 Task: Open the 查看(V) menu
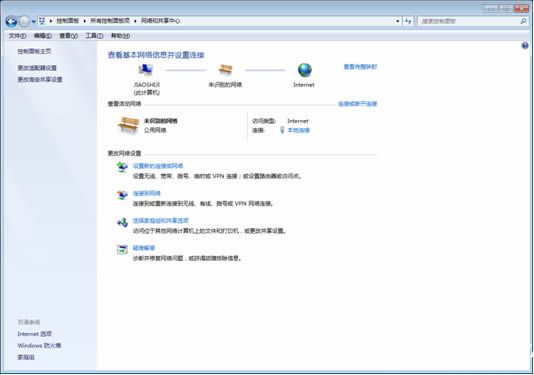68,36
